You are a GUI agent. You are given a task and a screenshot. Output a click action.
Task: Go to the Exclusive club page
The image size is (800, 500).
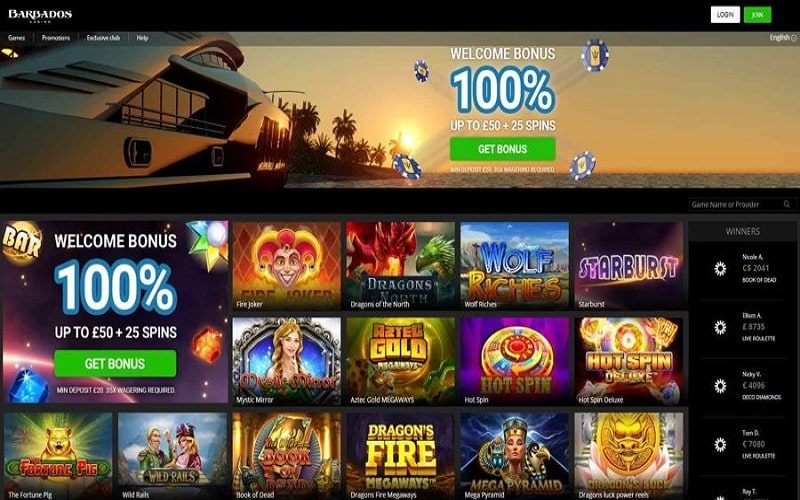coord(103,38)
